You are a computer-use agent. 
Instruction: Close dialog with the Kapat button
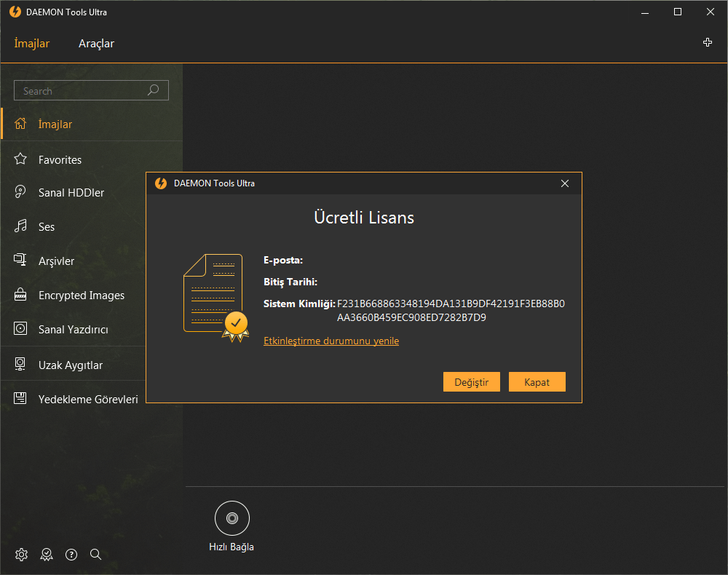tap(537, 381)
